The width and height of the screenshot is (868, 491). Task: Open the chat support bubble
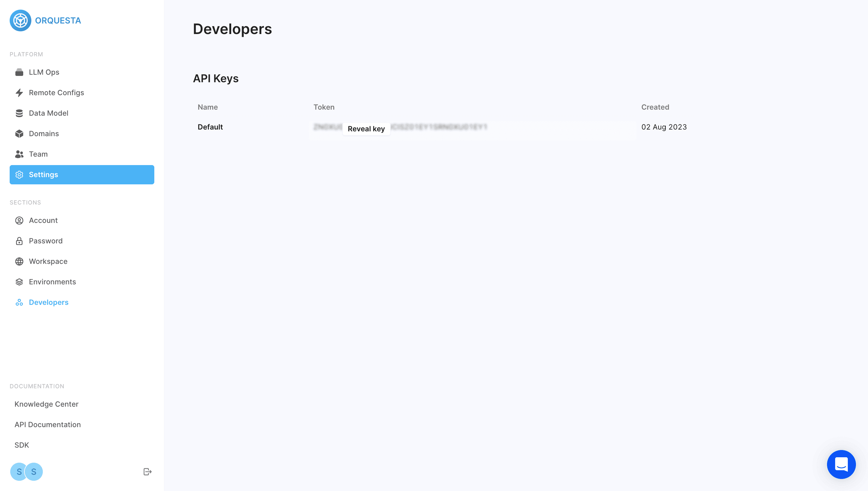coord(841,464)
